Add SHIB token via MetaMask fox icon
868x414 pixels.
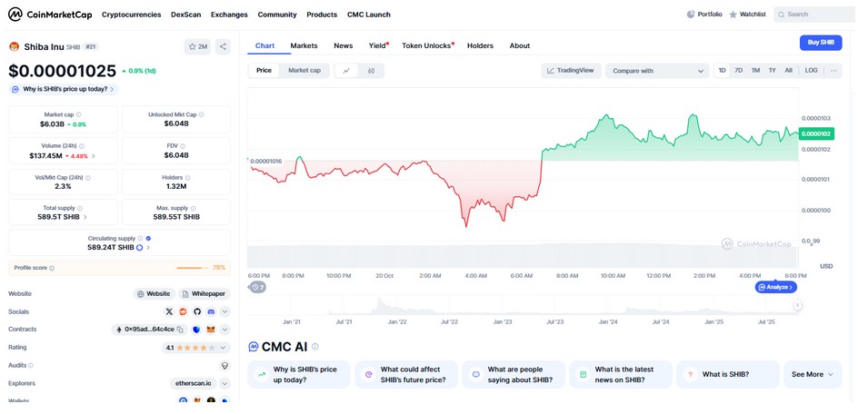pyautogui.click(x=211, y=330)
